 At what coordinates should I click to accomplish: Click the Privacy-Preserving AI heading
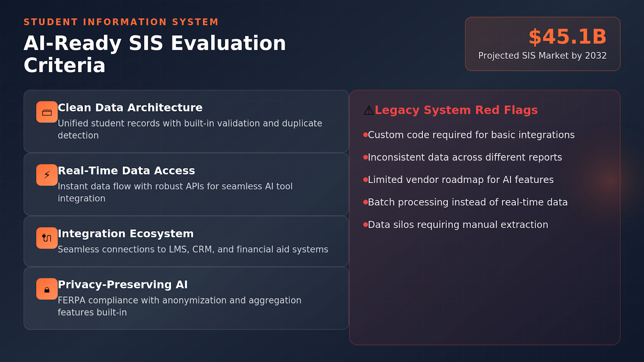[x=123, y=285]
